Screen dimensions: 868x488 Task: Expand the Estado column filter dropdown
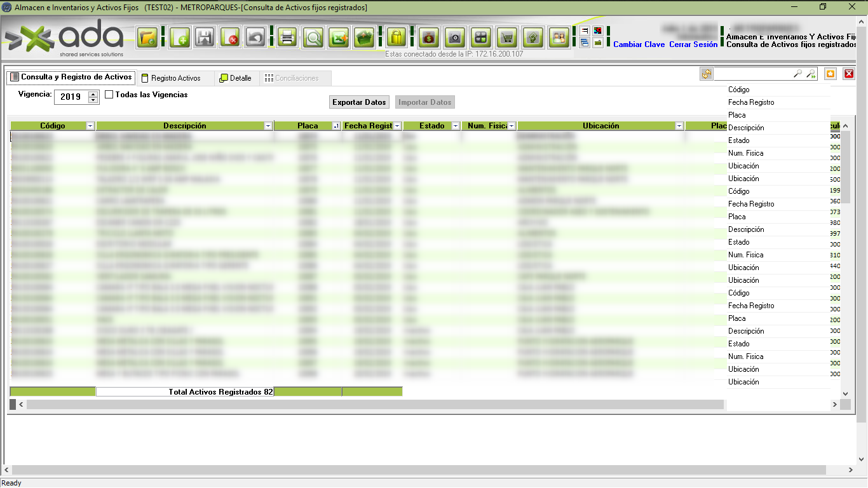coord(455,126)
